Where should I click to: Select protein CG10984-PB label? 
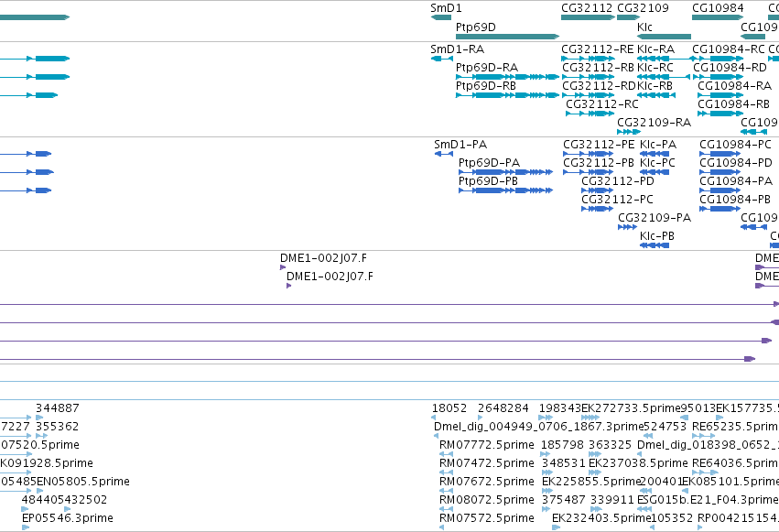735,200
